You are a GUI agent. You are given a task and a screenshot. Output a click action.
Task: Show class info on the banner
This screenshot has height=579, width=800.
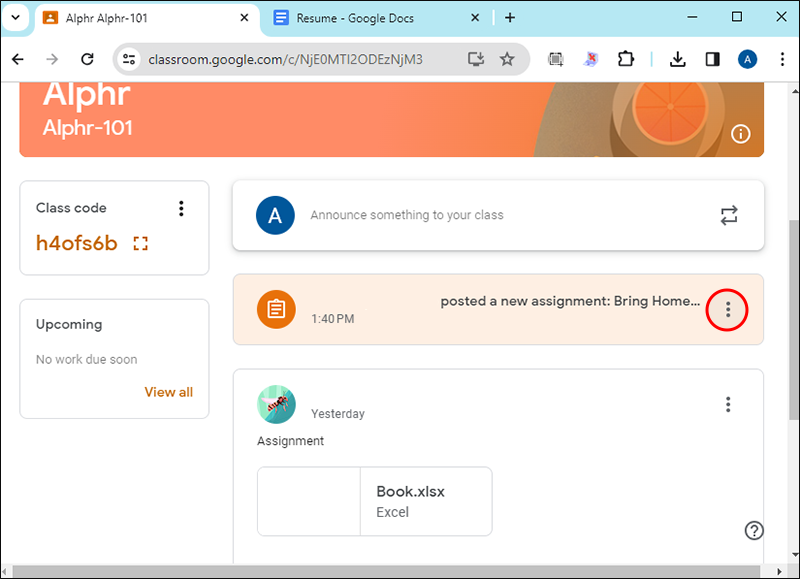point(740,134)
